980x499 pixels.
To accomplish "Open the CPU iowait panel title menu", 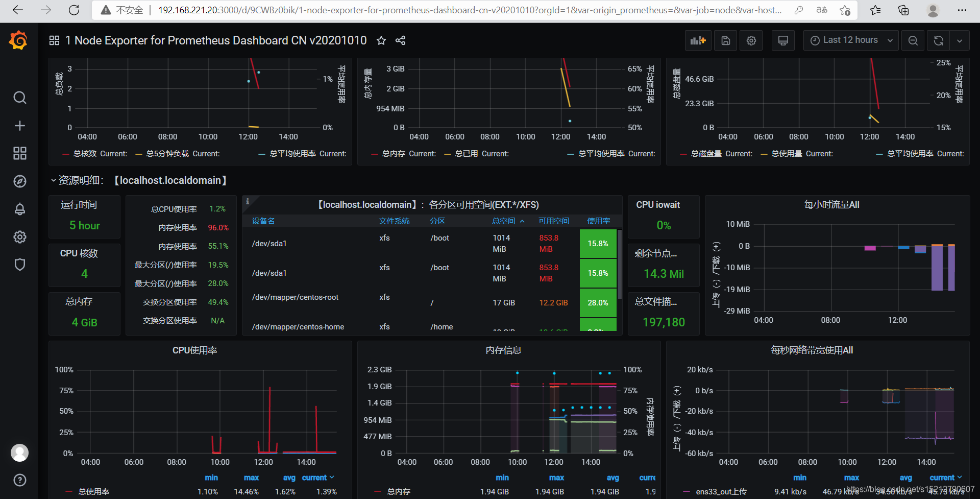I will [x=658, y=205].
